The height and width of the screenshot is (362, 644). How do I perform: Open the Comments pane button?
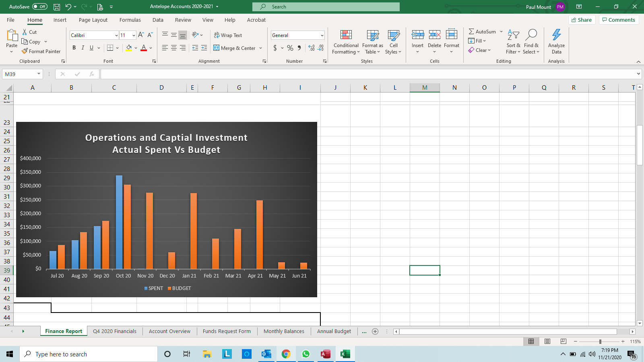pos(619,20)
